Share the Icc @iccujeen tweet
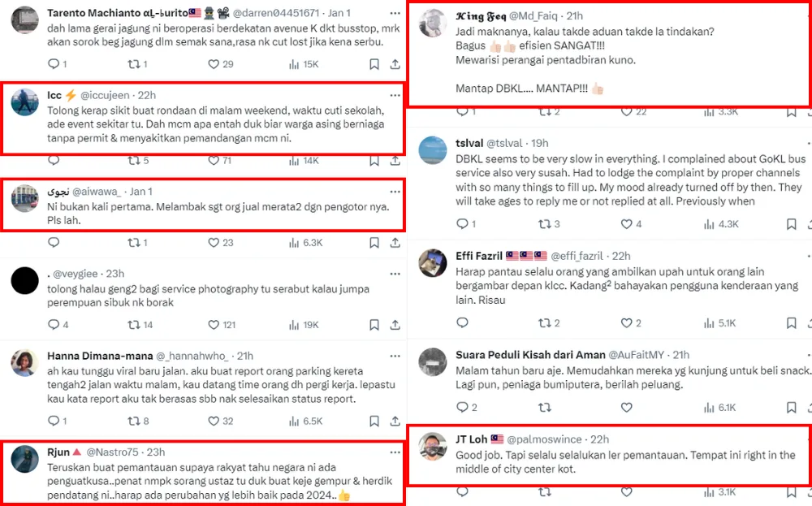 [395, 161]
